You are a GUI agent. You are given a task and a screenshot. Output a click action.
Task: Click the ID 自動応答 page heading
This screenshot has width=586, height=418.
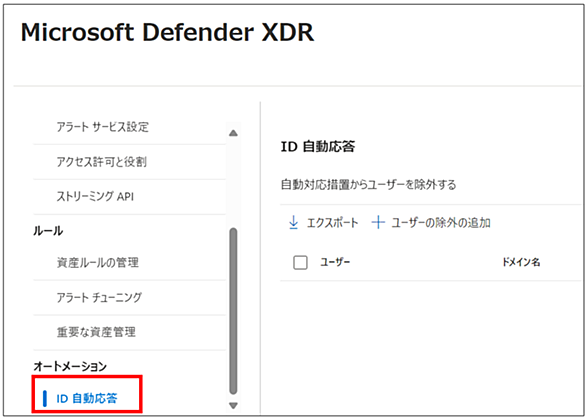tap(318, 147)
